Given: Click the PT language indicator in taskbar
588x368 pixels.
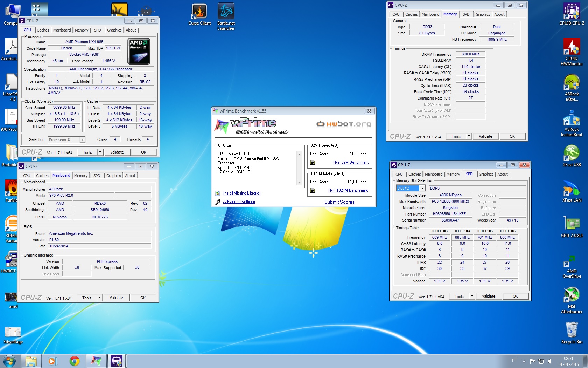Looking at the screenshot, I should (x=514, y=360).
